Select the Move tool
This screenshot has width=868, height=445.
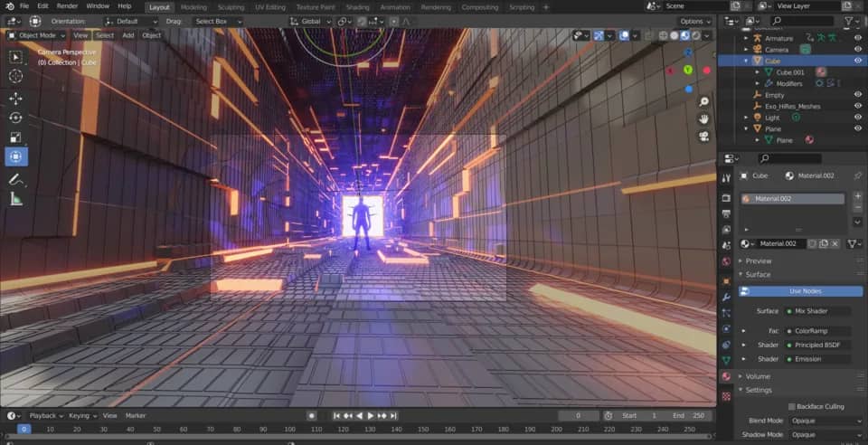16,99
